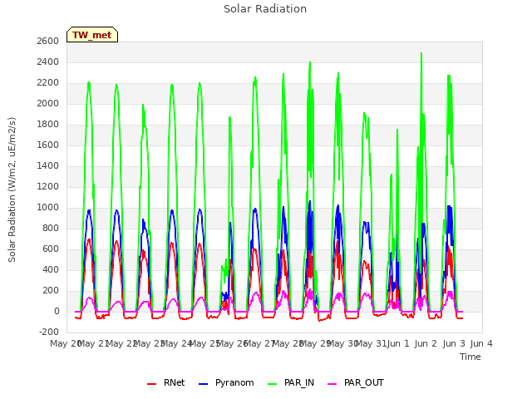This screenshot has height=399, width=532.
Task: Click the 2400 y-axis tick label
Action: click(x=48, y=62)
